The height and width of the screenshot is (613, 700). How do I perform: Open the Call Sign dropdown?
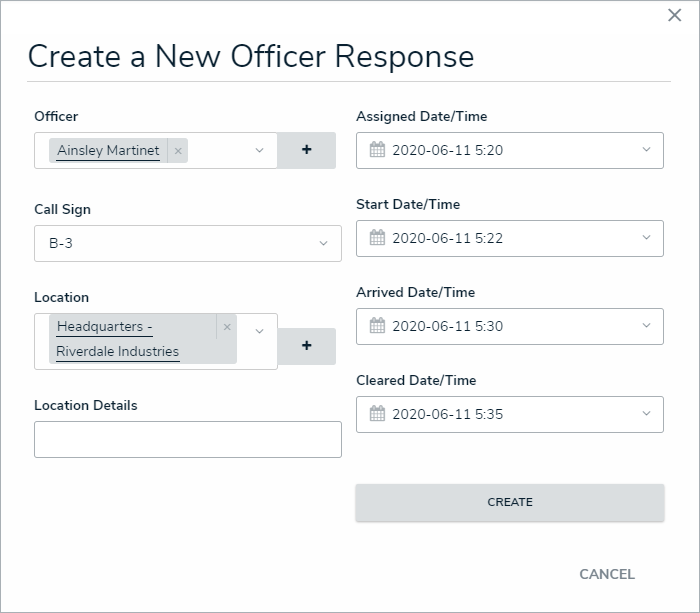coord(323,243)
